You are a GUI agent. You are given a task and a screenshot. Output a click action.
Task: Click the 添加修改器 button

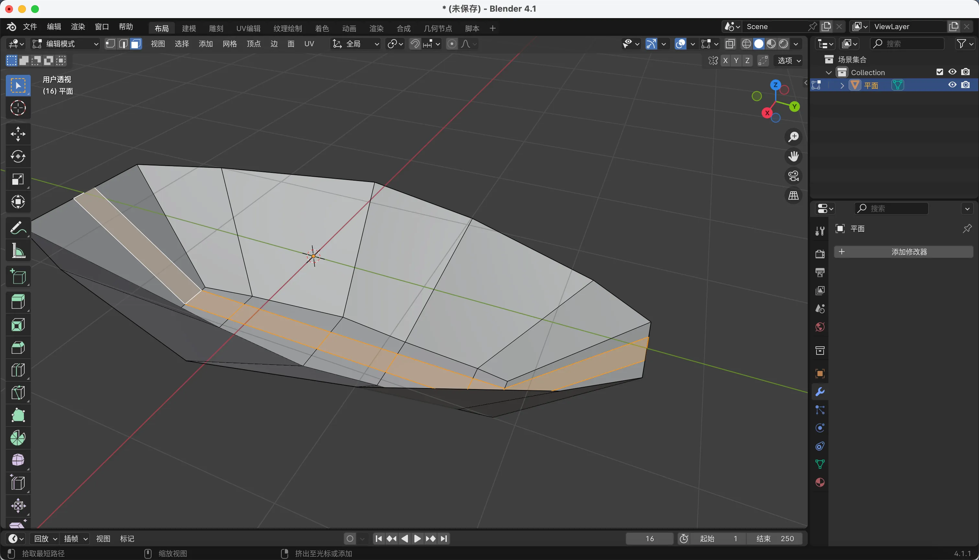903,252
